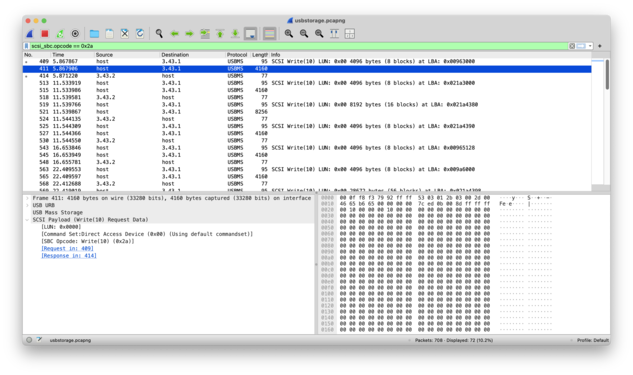Viewport: 633px width, 375px height.
Task: Sort by the Source column header
Action: [127, 55]
